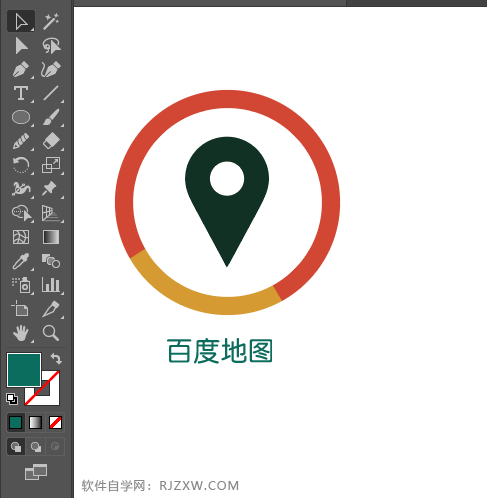Select the Selection tool (black arrow outline)

click(x=21, y=21)
